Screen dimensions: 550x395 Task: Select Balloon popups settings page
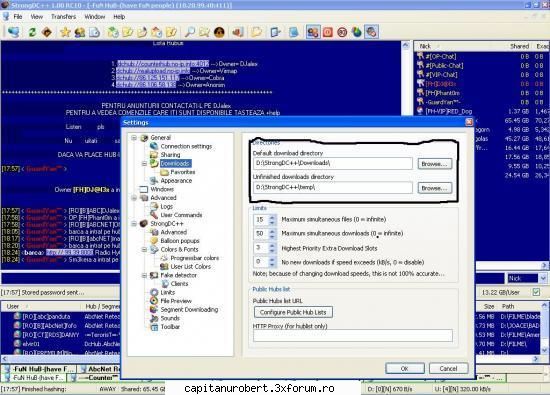coord(180,241)
